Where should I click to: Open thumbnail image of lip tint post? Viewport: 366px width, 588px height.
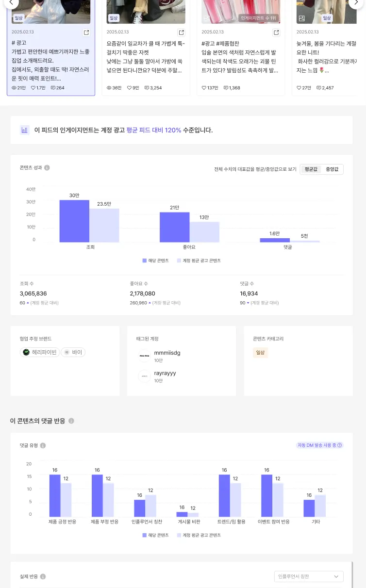[241, 12]
